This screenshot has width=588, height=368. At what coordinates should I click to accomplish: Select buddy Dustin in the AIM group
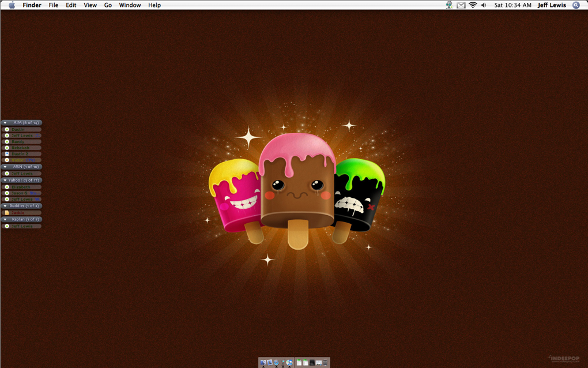(x=21, y=129)
